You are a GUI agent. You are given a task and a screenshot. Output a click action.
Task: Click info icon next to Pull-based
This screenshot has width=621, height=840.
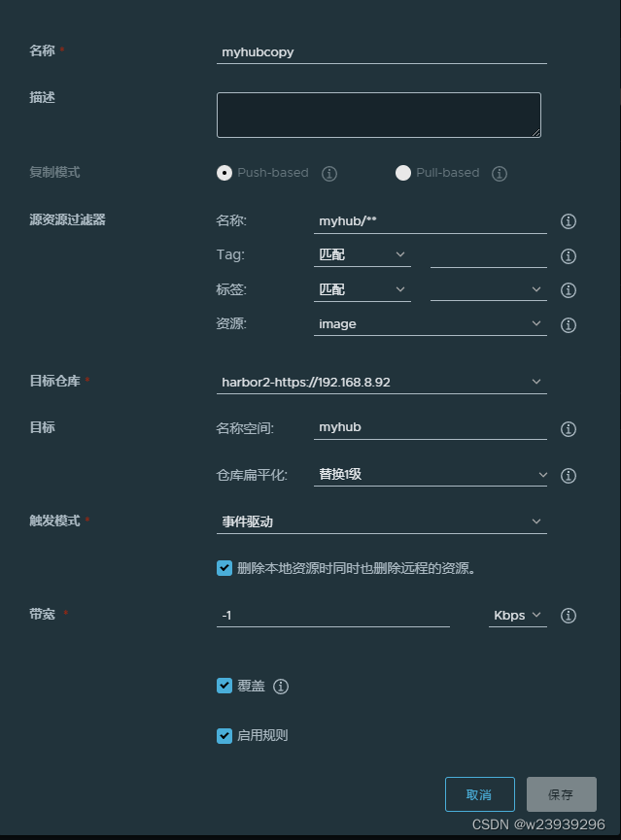point(500,174)
